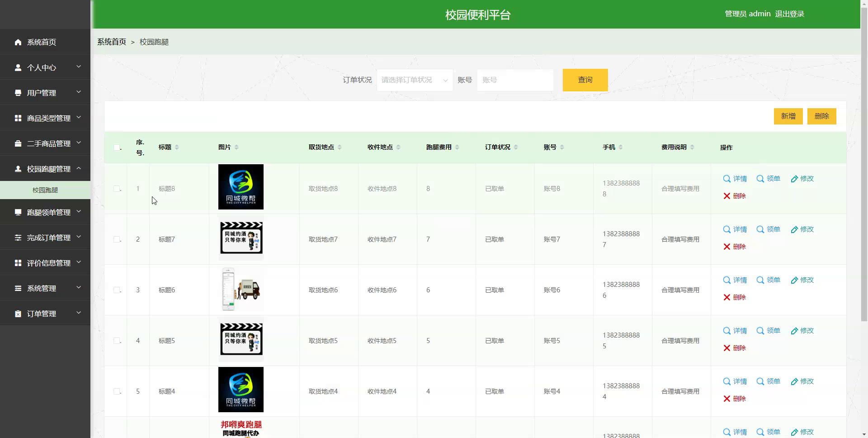Click 退出登录 to log out
This screenshot has height=438, width=868.
click(789, 14)
